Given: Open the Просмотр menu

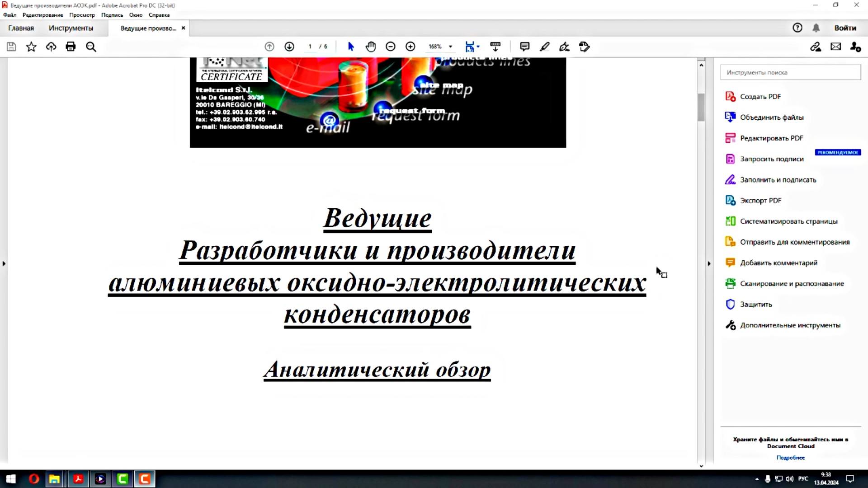Looking at the screenshot, I should click(x=82, y=15).
